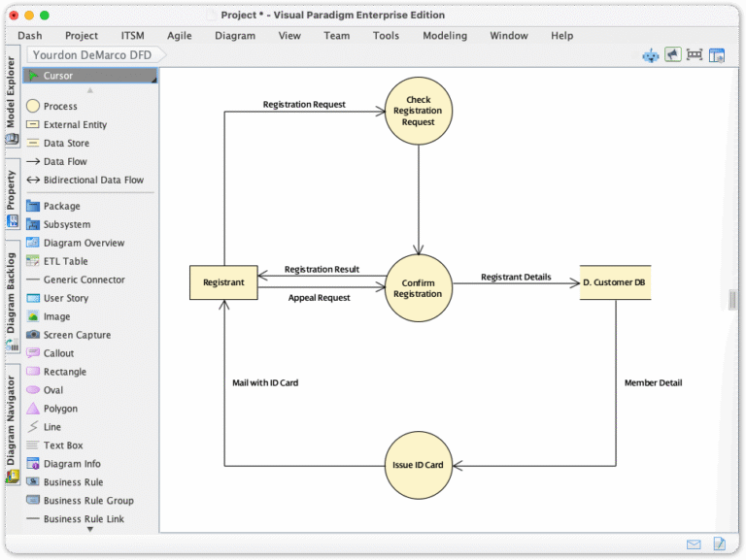Select the Confirm Registration process circle
Viewport: 746px width, 560px height.
419,288
